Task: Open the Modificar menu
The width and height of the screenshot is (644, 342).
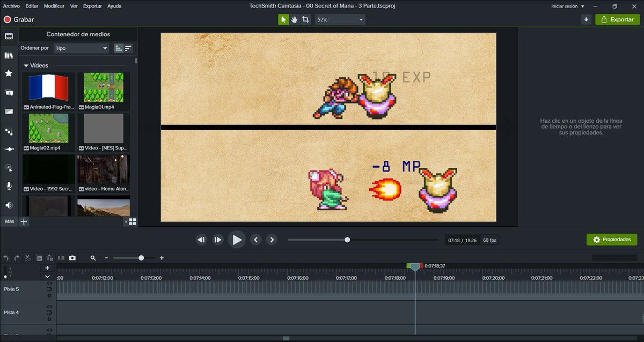Action: pyautogui.click(x=54, y=6)
